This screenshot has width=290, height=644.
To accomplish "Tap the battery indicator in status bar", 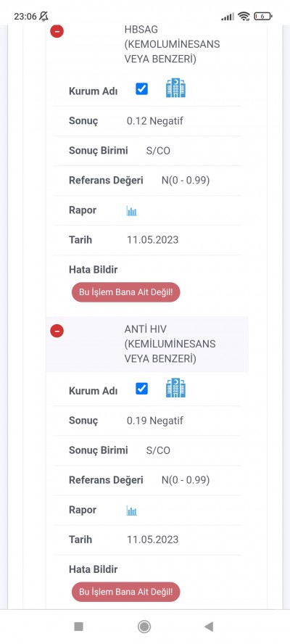I will click(x=263, y=17).
